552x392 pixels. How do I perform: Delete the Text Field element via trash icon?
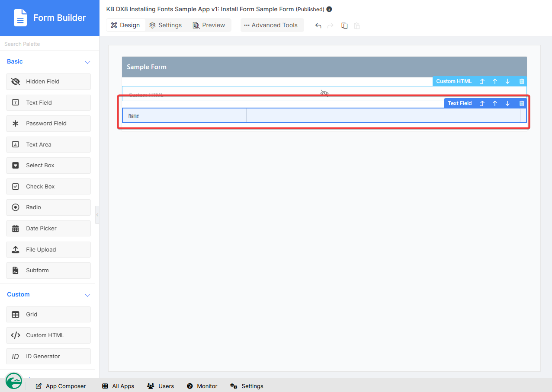(522, 103)
